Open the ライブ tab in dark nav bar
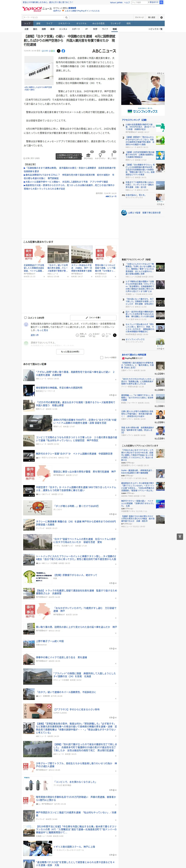The image size is (186, 868). (x=49, y=24)
